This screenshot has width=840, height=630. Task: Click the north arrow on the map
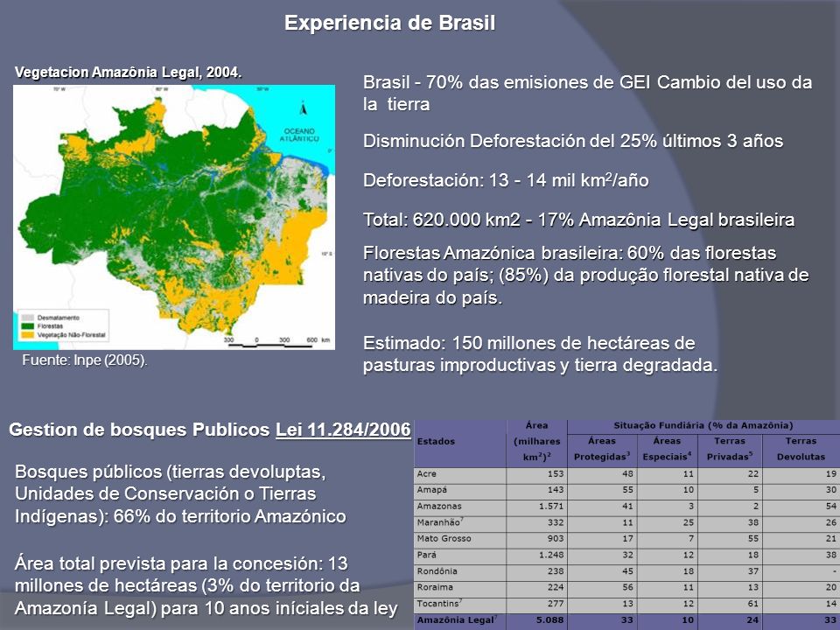click(304, 108)
